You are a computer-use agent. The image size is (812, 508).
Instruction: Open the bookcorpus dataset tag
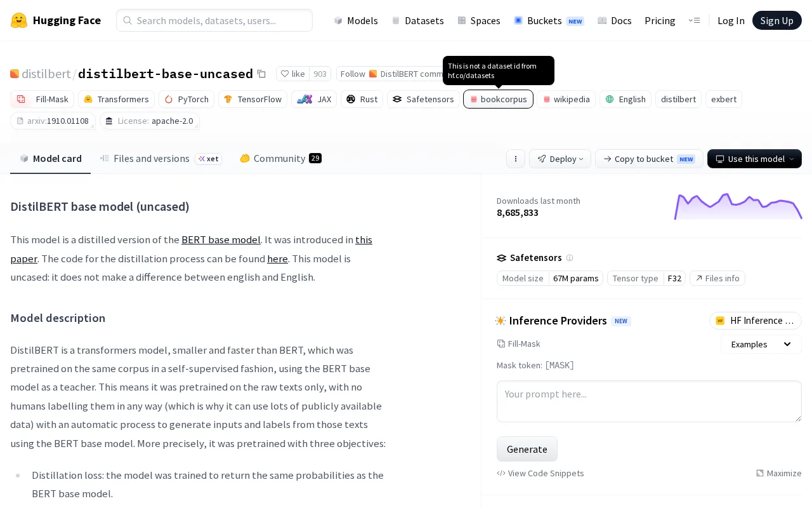[x=498, y=99]
